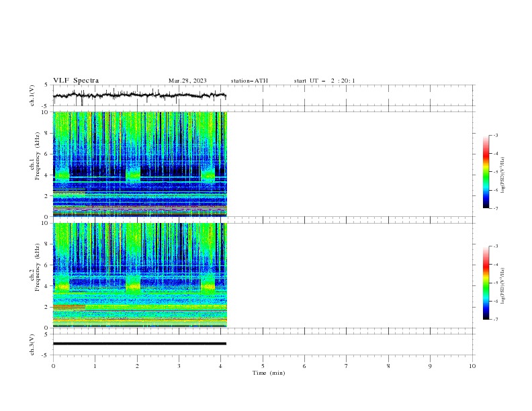Viewport: 532px width, 411px height.
Task: Click time axis tick label "2"
Action: pyautogui.click(x=137, y=366)
